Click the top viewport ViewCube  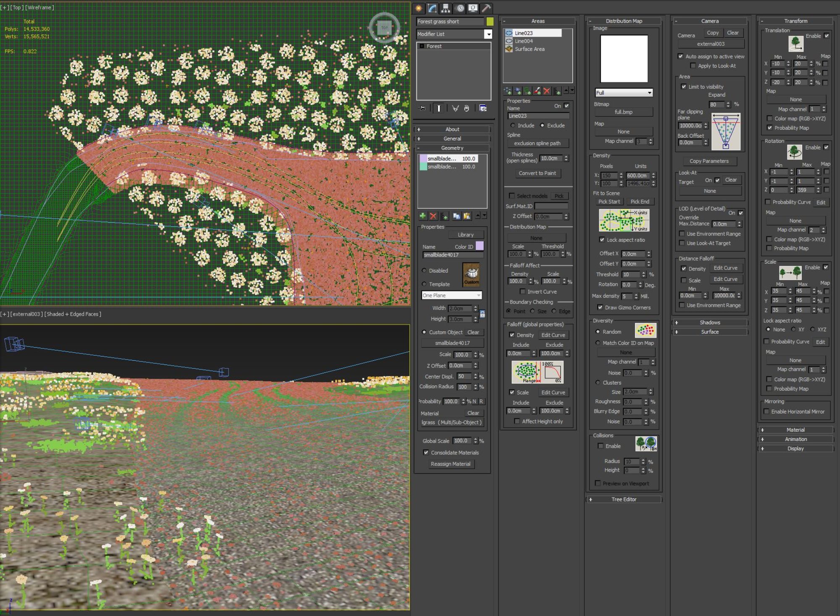tap(384, 28)
